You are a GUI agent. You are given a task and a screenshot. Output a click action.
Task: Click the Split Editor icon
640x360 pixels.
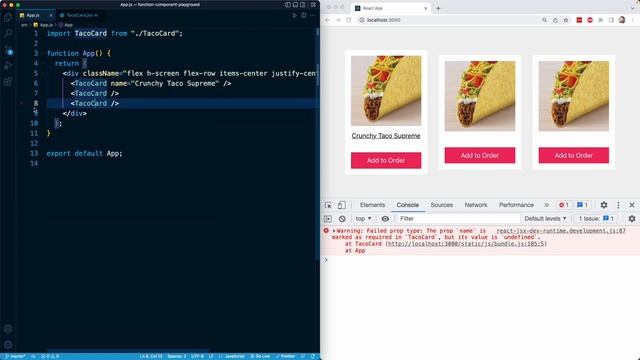[304, 16]
